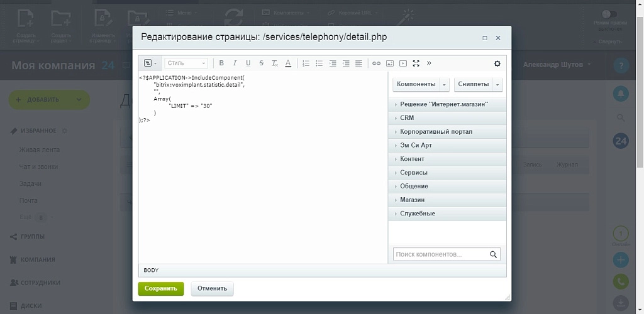Click the Сниппеты button

pyautogui.click(x=474, y=84)
